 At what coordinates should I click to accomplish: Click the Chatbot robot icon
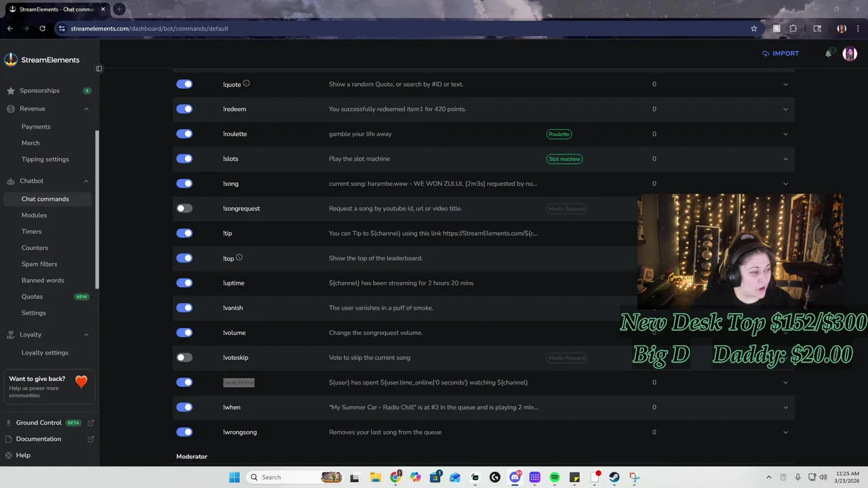[x=11, y=181]
